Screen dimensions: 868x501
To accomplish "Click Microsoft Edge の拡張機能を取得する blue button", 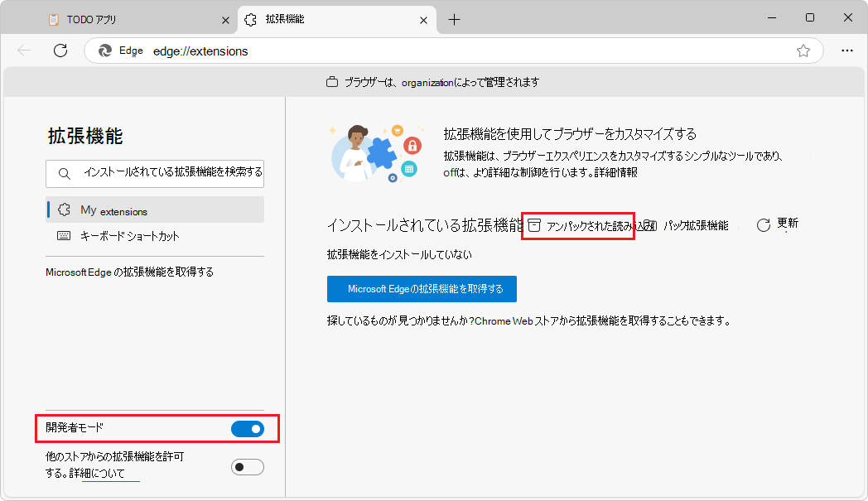I will (422, 289).
